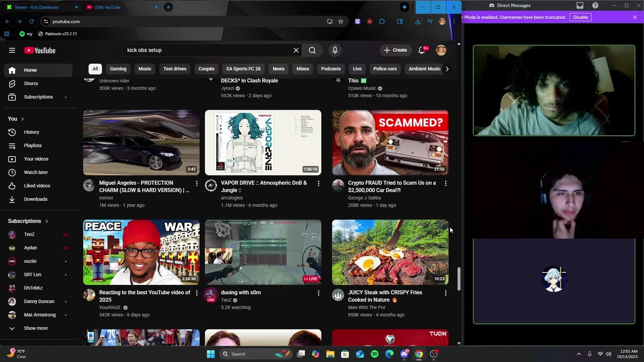This screenshot has width=644, height=362.
Task: Play the SCAMMED? Lamborghini video thumbnail
Action: tap(390, 143)
